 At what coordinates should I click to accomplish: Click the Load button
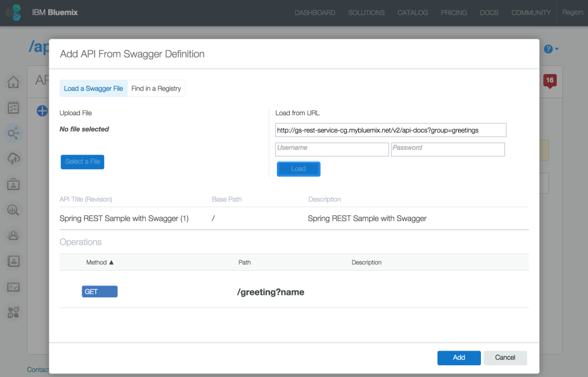tap(299, 169)
